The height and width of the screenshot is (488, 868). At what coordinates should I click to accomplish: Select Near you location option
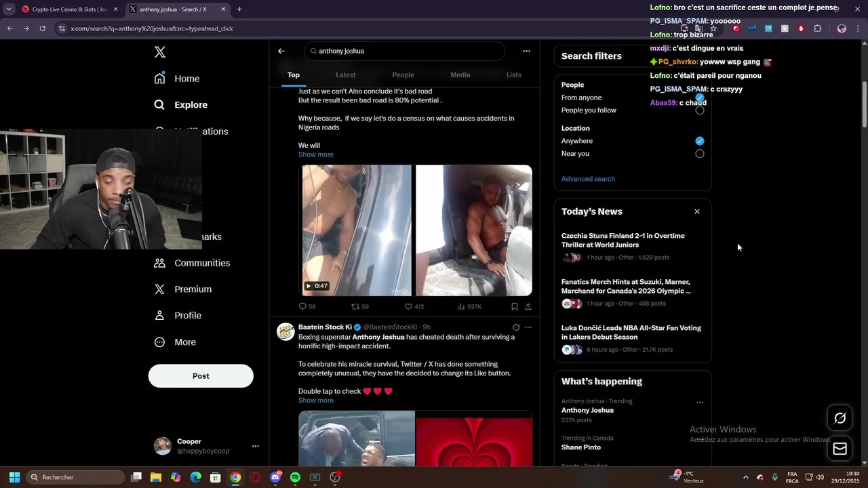[700, 154]
